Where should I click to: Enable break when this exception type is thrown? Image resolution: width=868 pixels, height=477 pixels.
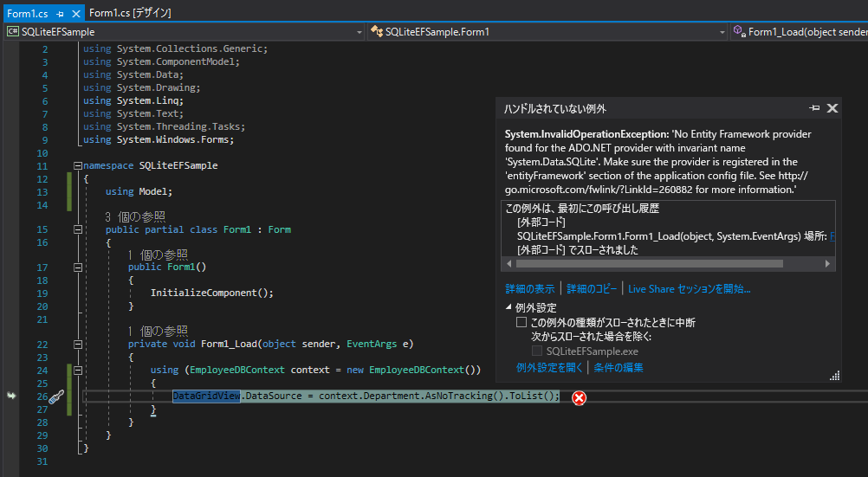pyautogui.click(x=521, y=322)
